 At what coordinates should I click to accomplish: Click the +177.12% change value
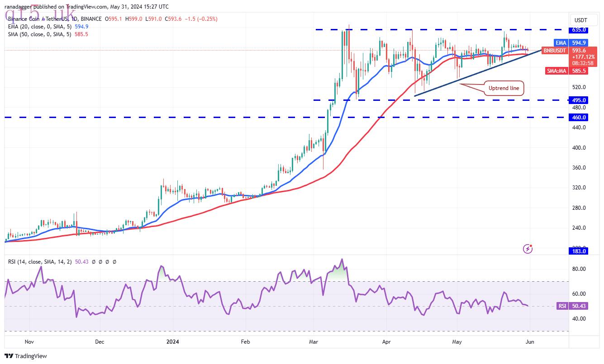584,57
